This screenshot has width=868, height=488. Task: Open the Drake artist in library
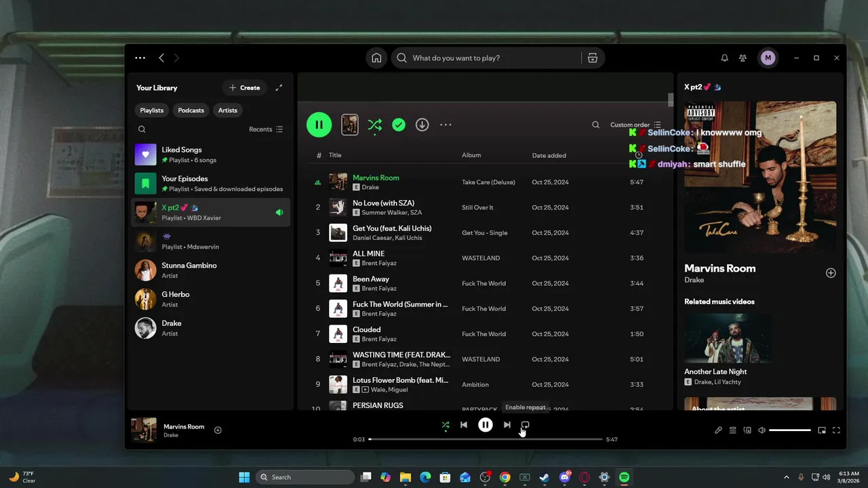(210, 328)
